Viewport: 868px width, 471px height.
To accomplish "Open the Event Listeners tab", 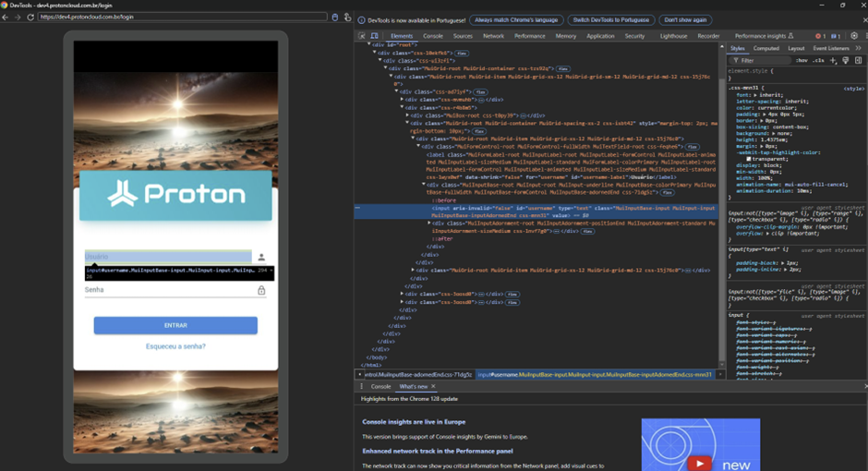I will [830, 48].
